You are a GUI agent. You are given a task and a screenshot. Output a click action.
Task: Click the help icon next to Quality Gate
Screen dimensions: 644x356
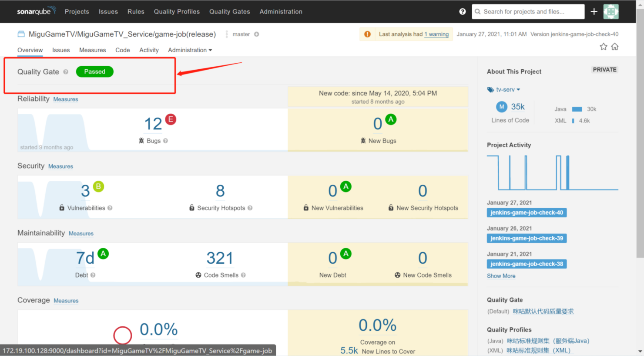point(65,72)
